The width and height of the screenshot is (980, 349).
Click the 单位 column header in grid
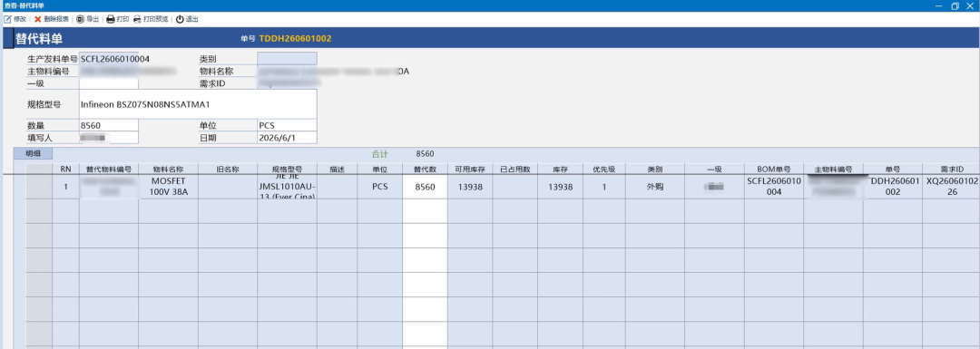coord(380,170)
